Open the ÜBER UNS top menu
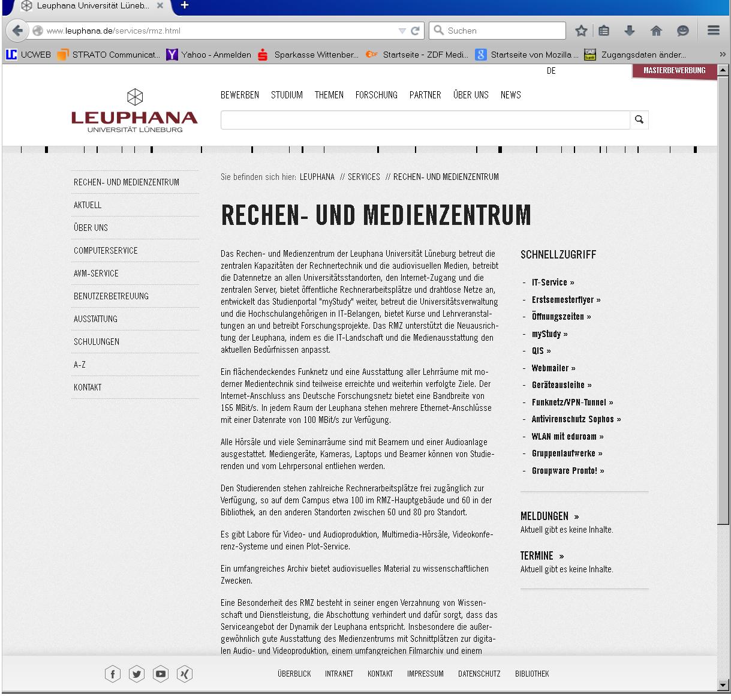 (x=471, y=95)
